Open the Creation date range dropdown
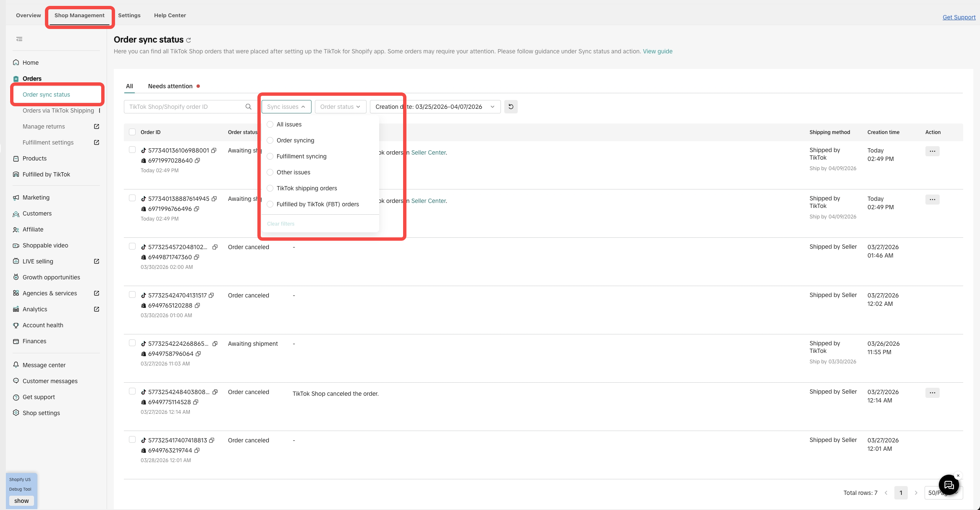The height and width of the screenshot is (510, 980). [435, 107]
